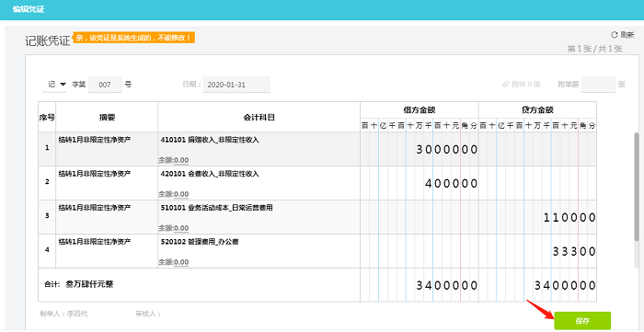Click the 编辑凭证 title bar text
The width and height of the screenshot is (644, 332).
tap(29, 9)
